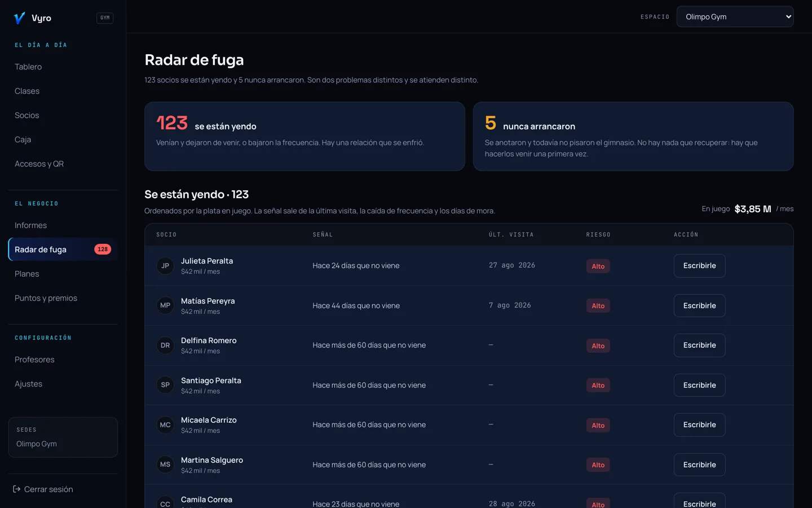Click the MC avatar for Micaela Carrizo
The height and width of the screenshot is (508, 812).
tap(165, 425)
